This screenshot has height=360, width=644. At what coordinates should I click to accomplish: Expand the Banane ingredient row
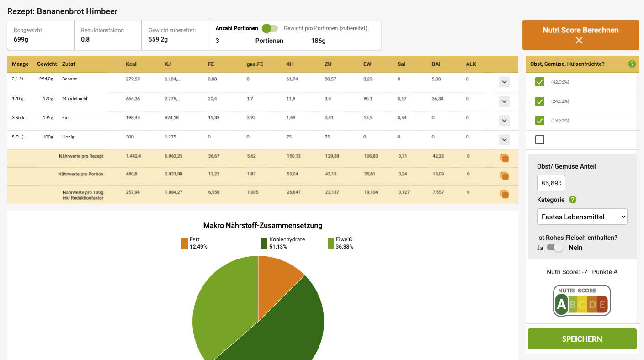(x=504, y=82)
